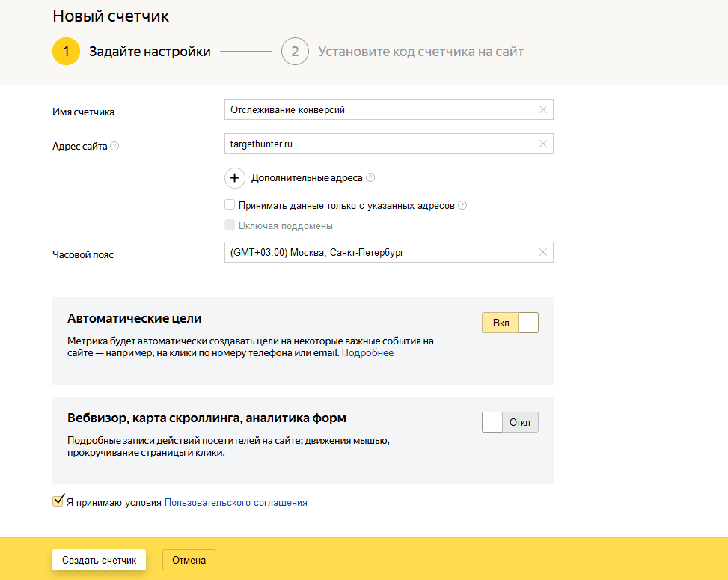
Task: Clear the counter name field with X icon
Action: [x=543, y=109]
